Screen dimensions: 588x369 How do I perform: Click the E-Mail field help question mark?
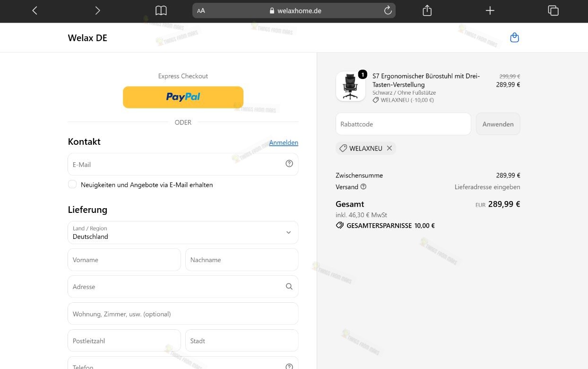pos(289,164)
